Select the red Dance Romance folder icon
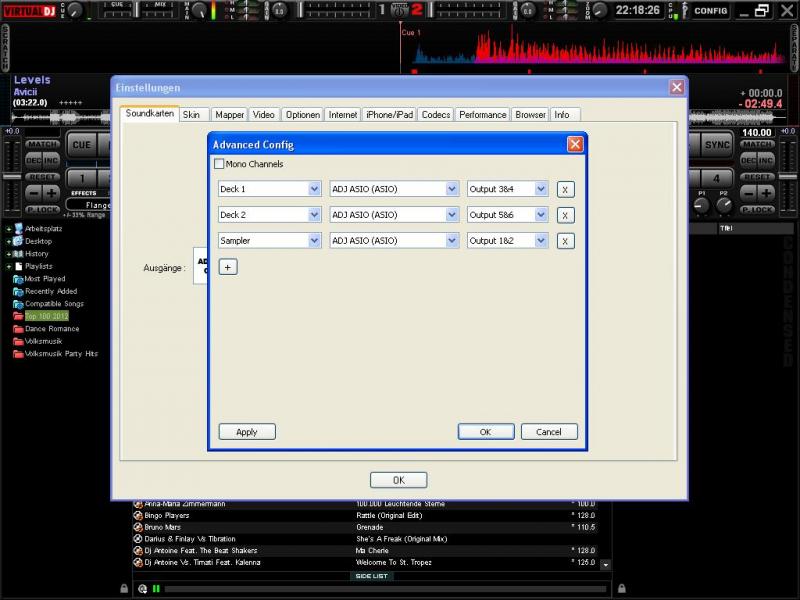 pos(18,329)
